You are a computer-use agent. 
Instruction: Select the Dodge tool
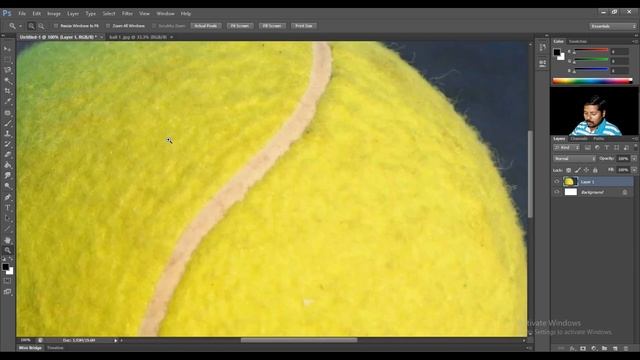point(7,187)
